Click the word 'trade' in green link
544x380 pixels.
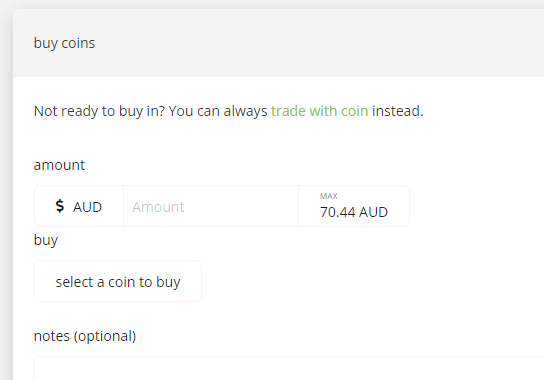(288, 111)
